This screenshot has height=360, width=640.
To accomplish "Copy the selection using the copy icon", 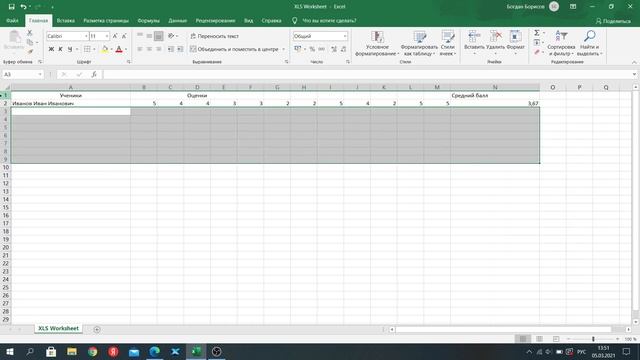I will pyautogui.click(x=30, y=42).
